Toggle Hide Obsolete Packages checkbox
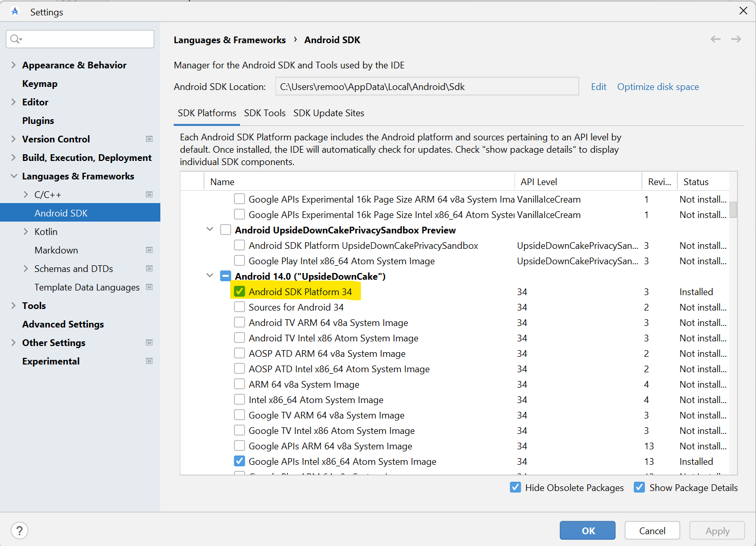The width and height of the screenshot is (756, 546). pyautogui.click(x=515, y=487)
